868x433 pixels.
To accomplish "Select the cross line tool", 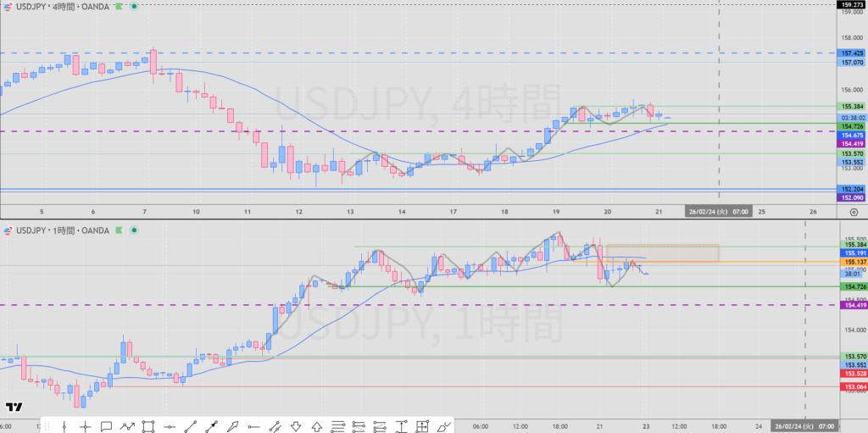I will click(85, 426).
